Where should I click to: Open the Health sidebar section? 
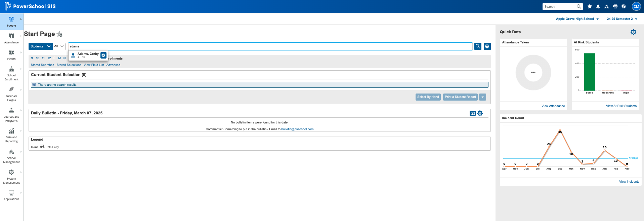tap(11, 55)
